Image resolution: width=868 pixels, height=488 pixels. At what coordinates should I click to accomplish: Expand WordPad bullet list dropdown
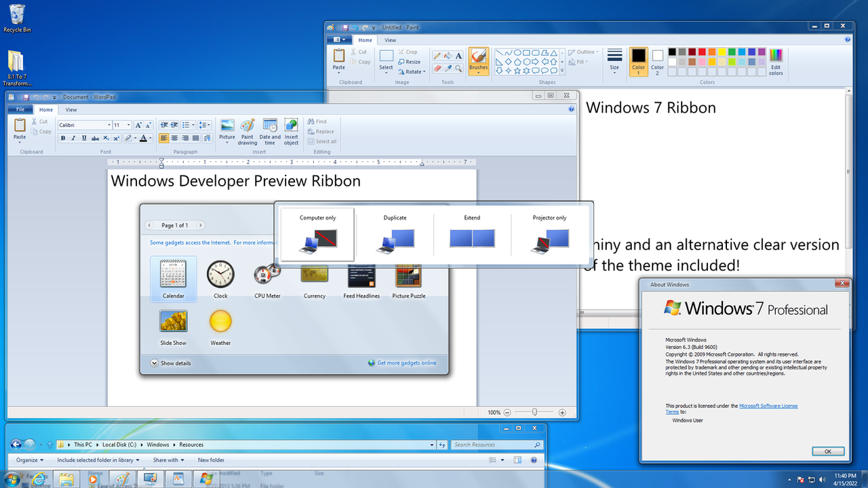(x=193, y=125)
